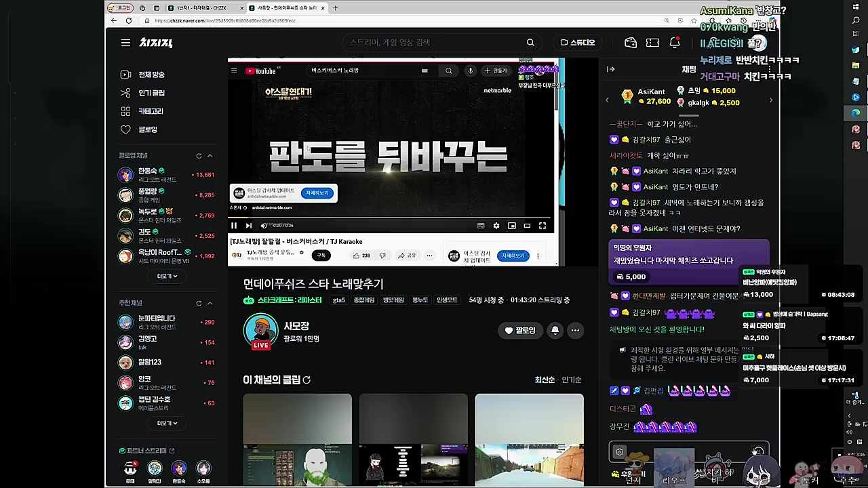Go to 카테고리 in sidebar

point(142,111)
